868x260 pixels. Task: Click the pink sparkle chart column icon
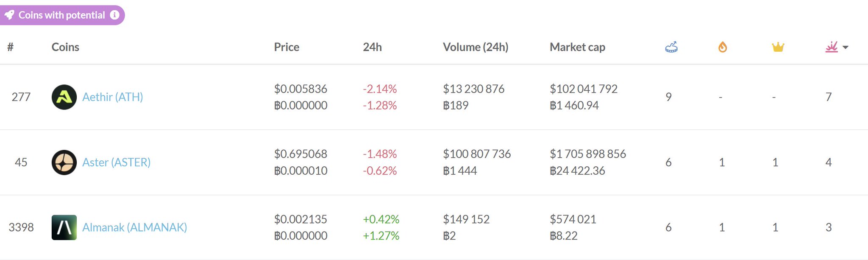coord(831,47)
